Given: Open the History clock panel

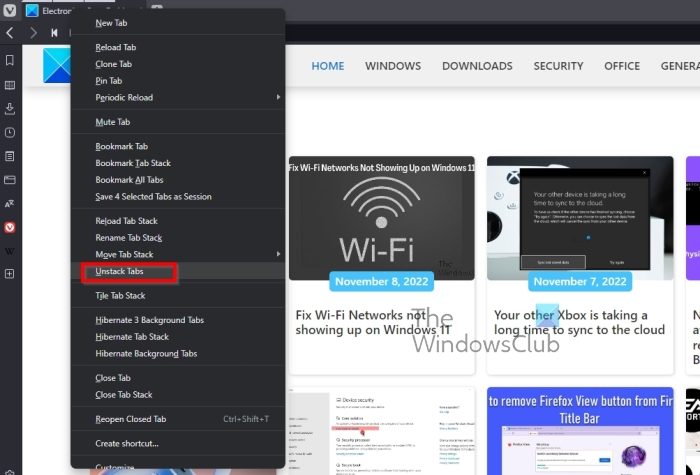Looking at the screenshot, I should [x=9, y=133].
